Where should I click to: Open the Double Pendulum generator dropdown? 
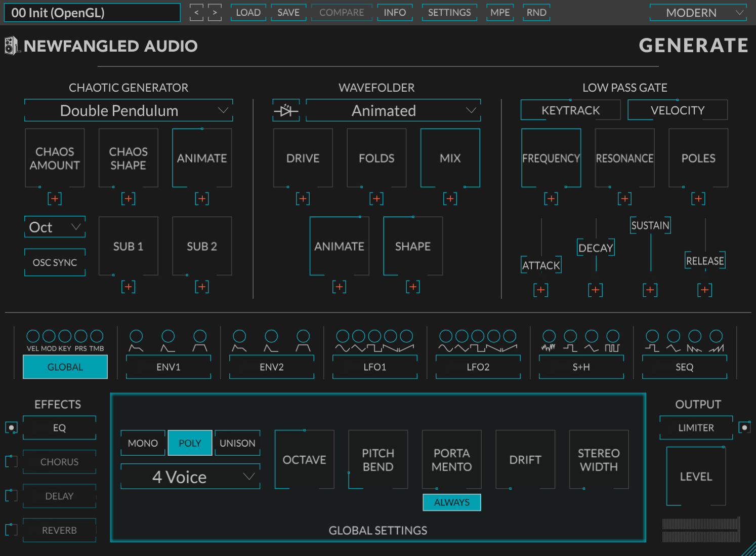pos(129,110)
